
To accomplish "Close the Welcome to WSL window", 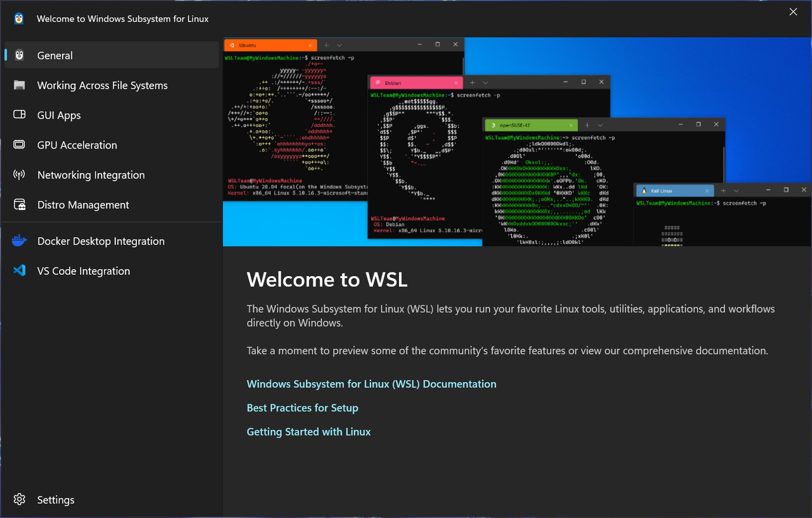I will (x=793, y=11).
